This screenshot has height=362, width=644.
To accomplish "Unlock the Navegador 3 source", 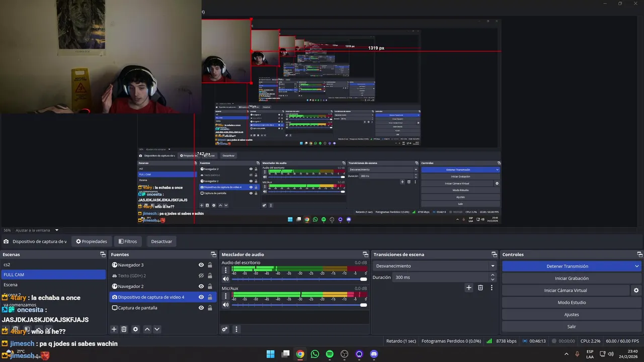I will 210,265.
